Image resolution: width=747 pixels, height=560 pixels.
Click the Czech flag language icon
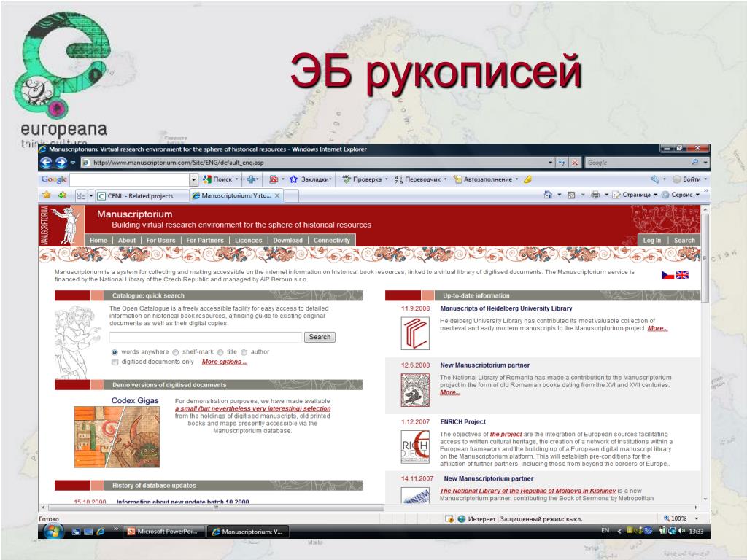667,275
